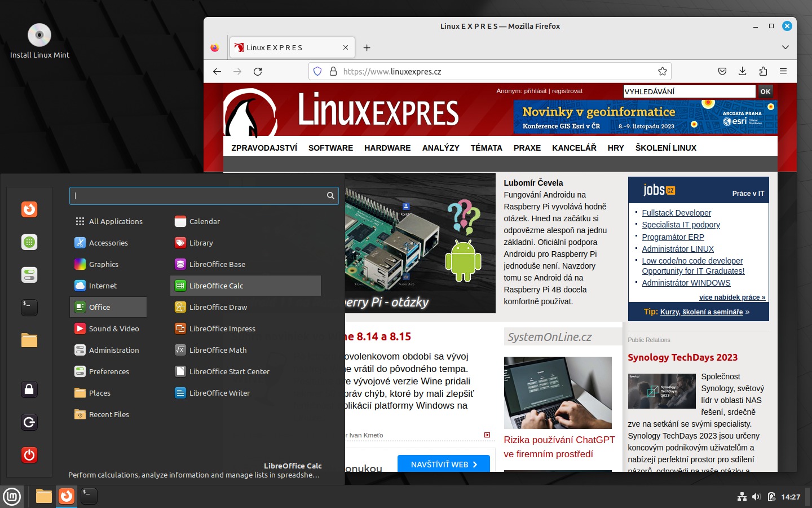Open Firefox Downloads panel
The width and height of the screenshot is (812, 508).
click(743, 71)
